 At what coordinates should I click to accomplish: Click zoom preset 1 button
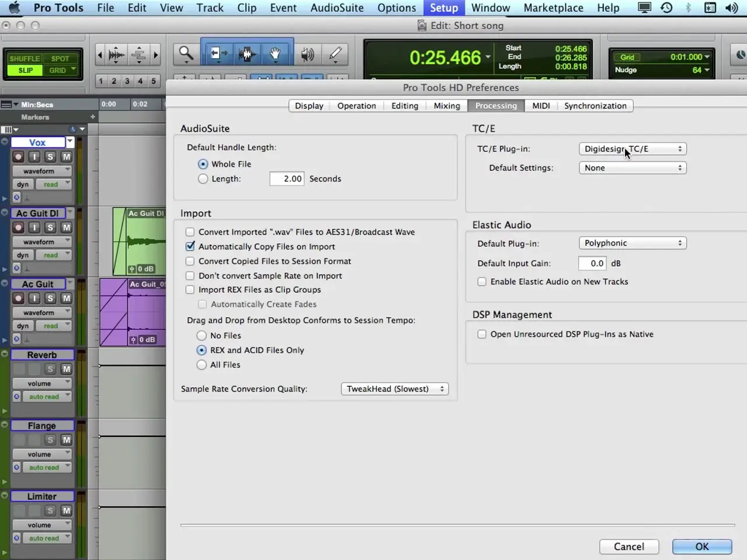point(100,81)
